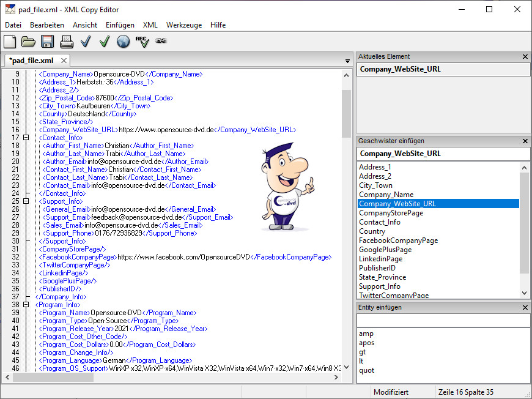This screenshot has height=399, width=532.
Task: Collapse the Support_Info fold on line 25
Action: (26, 201)
